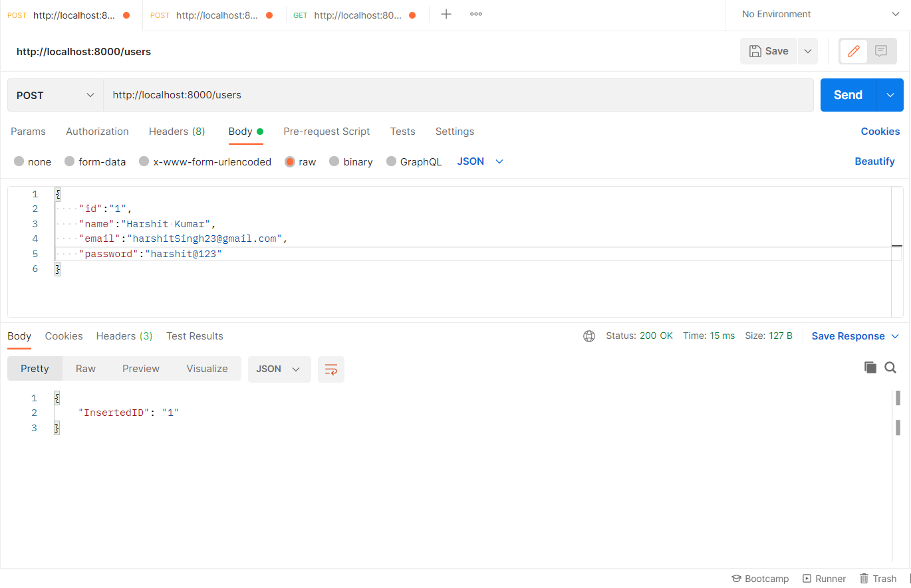Screen dimensions: 911x588
Task: Search within the response body
Action: pyautogui.click(x=890, y=367)
